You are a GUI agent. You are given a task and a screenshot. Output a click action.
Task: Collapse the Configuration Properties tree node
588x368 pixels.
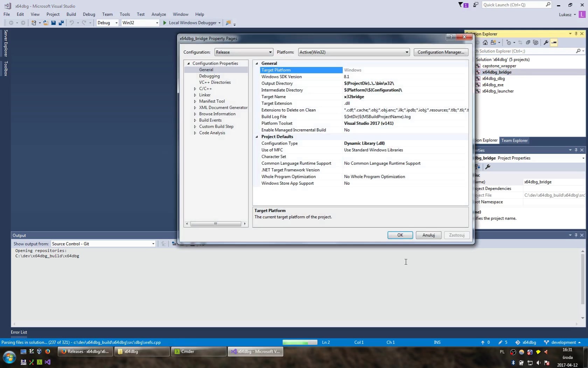click(x=188, y=63)
